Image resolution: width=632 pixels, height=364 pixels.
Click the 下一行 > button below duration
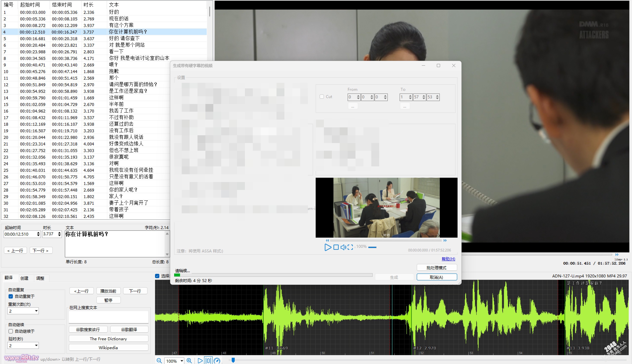point(41,250)
